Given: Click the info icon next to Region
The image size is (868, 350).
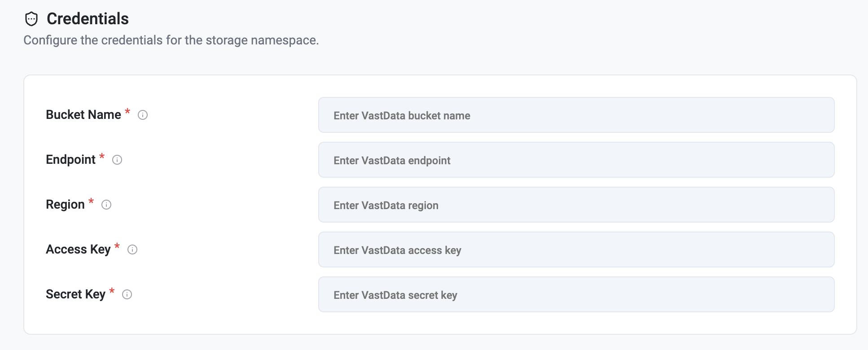Looking at the screenshot, I should (106, 205).
